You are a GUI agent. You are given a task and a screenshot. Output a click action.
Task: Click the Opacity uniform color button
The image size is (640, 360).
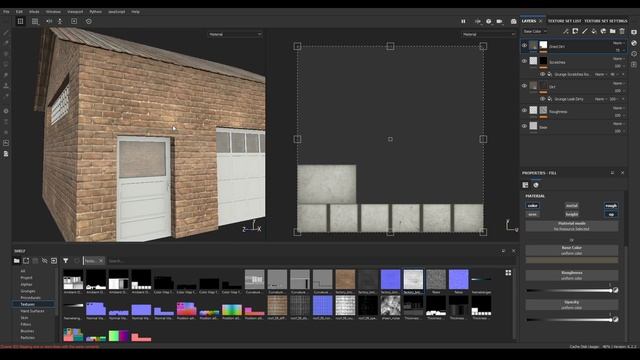tap(571, 304)
